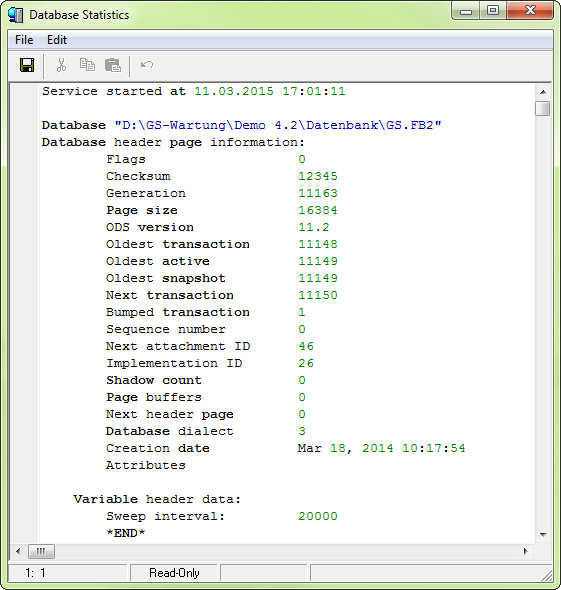Screen dimensions: 561x590
Task: Click the Page size value '16384'
Action: click(x=318, y=210)
